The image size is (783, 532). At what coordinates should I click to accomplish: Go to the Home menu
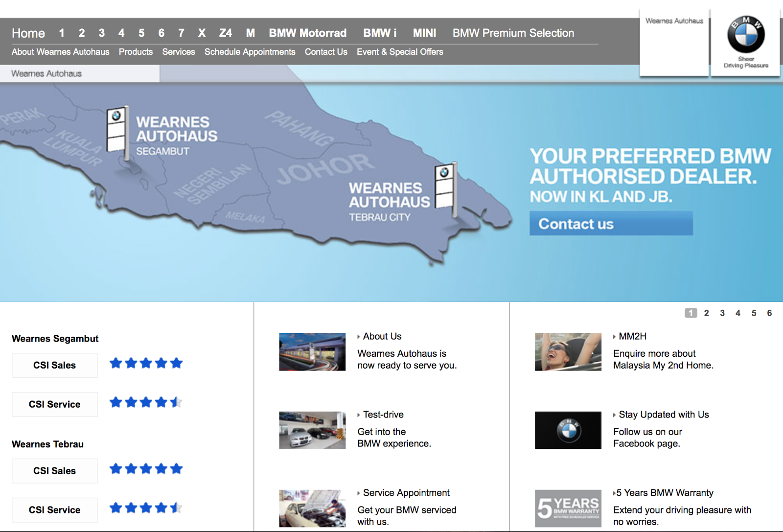(x=28, y=33)
